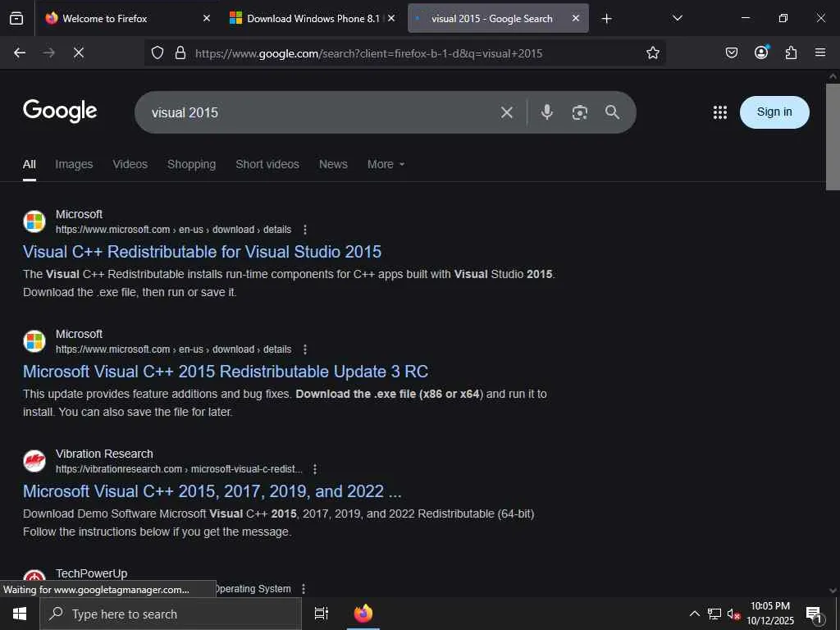The image size is (840, 630).
Task: Open more options for TechPowerUp result
Action: tap(304, 589)
